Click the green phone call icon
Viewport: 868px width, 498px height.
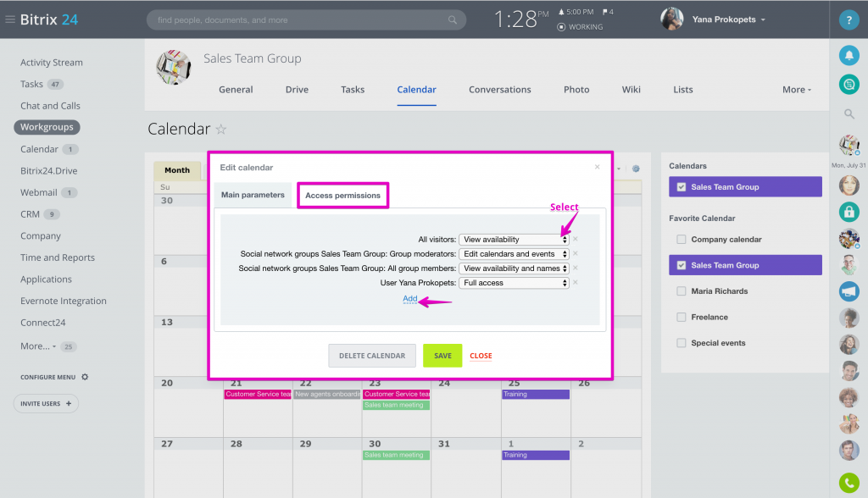click(849, 483)
